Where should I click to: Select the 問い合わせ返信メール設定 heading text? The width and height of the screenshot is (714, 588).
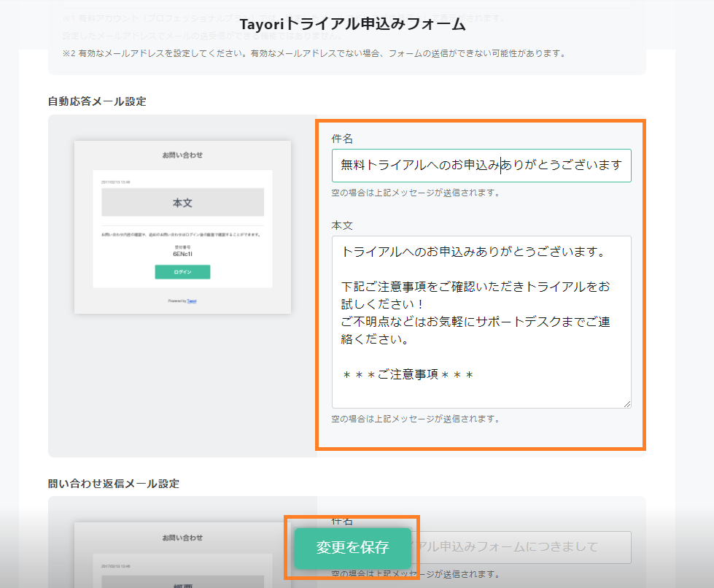click(113, 483)
